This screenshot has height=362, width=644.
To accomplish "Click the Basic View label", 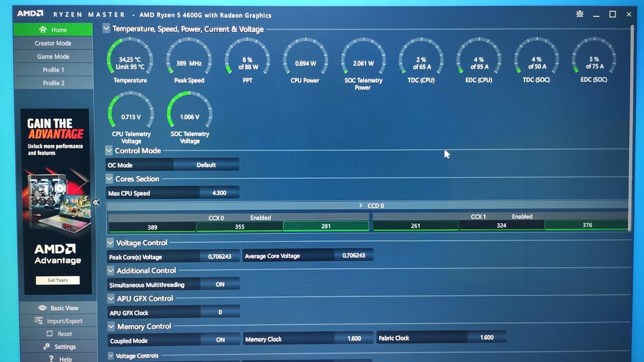I will (x=64, y=308).
